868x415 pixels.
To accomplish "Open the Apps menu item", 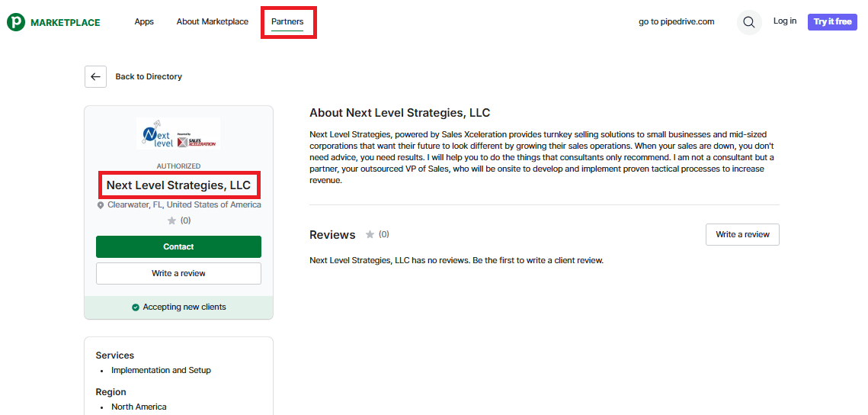I will click(144, 22).
